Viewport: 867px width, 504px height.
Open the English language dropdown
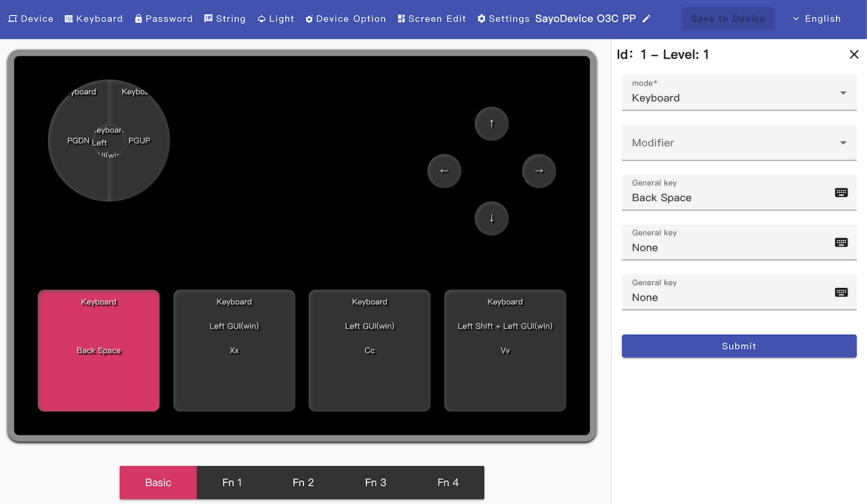click(816, 19)
